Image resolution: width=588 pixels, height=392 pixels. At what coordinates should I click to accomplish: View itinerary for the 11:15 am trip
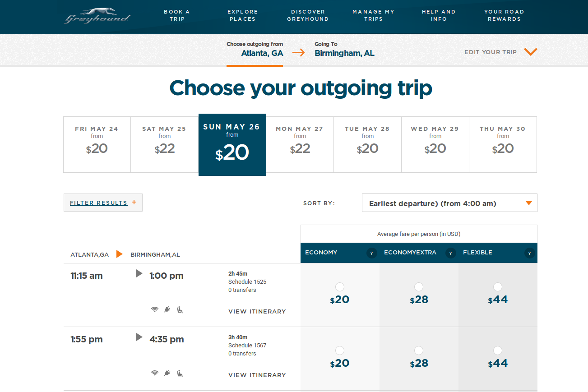coord(257,312)
